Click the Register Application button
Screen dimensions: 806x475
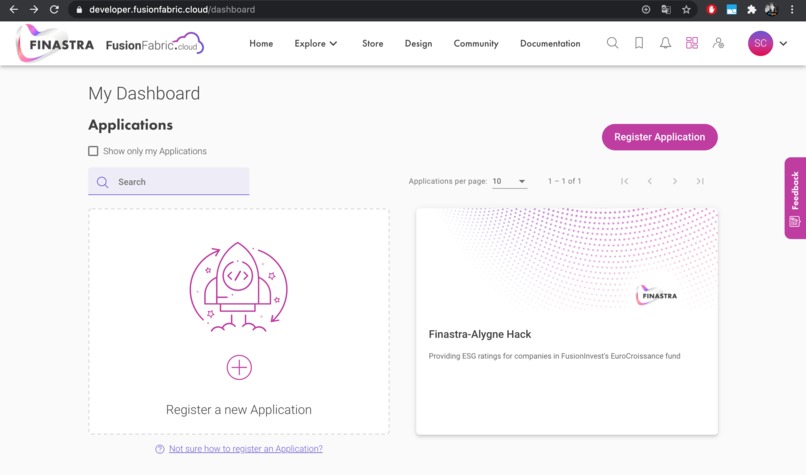pos(660,137)
